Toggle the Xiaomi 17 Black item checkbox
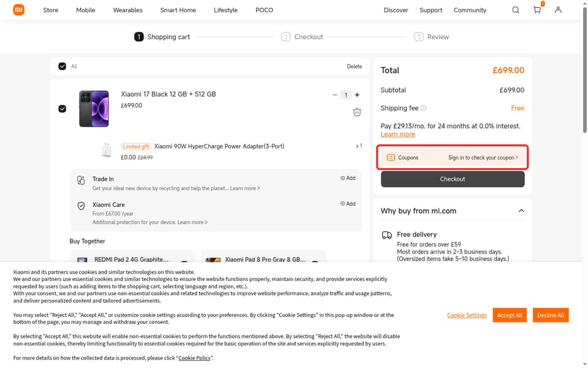 62,109
